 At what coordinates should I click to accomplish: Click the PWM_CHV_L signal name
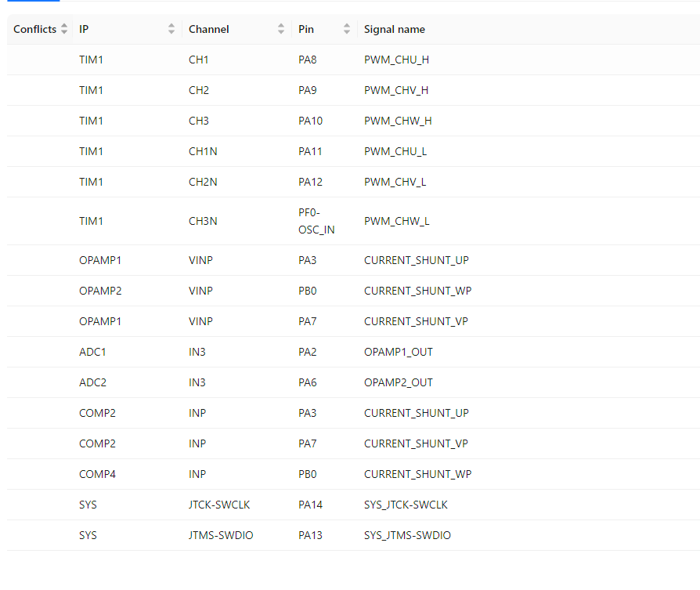(x=395, y=182)
